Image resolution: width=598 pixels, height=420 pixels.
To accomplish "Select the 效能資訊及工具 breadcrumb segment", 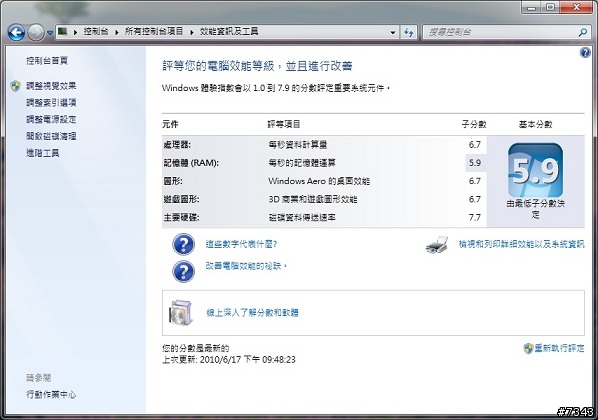I will 229,31.
